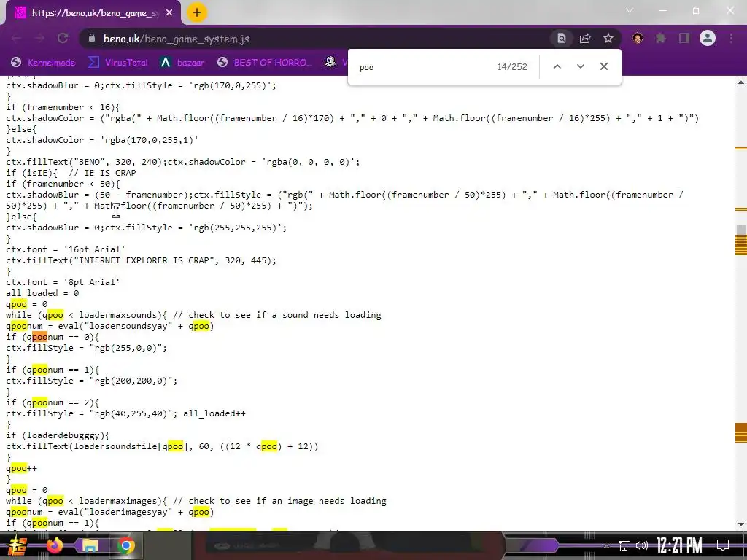Close the find-in-page bar
Viewport: 747px width, 560px height.
603,66
